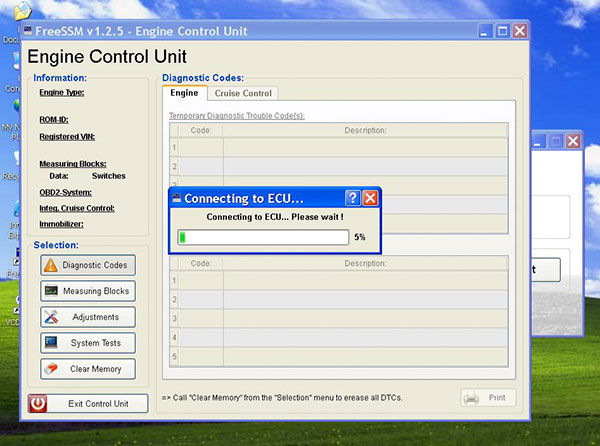Close the Connecting to ECU dialog
This screenshot has height=446, width=600.
pyautogui.click(x=370, y=198)
